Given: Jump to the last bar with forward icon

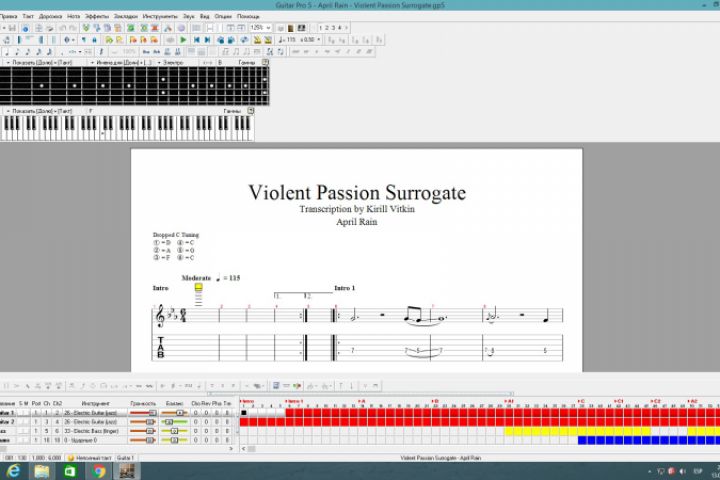Looking at the screenshot, I should point(207,40).
